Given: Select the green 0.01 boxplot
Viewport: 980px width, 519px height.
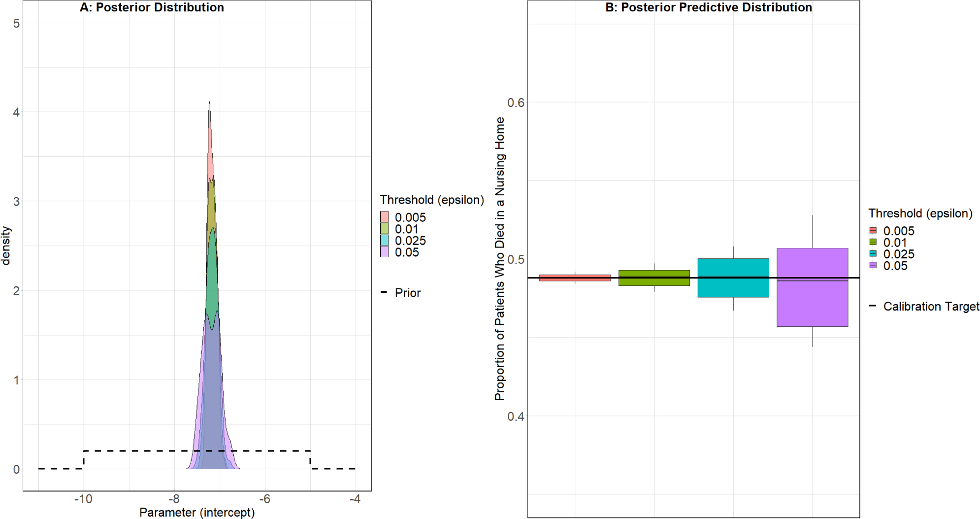Looking at the screenshot, I should point(654,278).
